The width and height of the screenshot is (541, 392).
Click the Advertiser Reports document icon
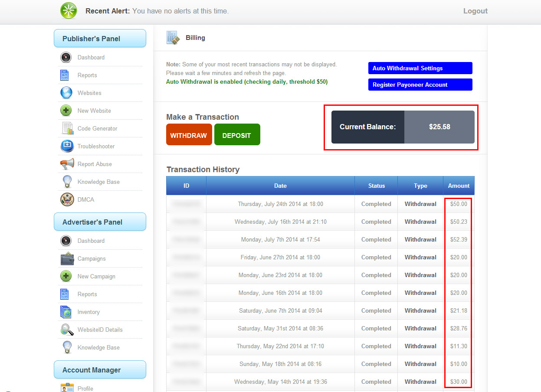point(65,294)
